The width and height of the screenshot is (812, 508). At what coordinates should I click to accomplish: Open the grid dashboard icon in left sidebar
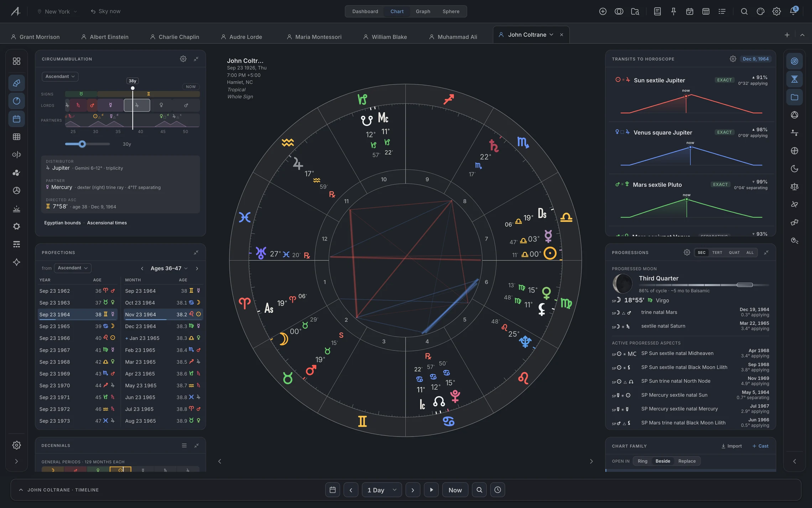pyautogui.click(x=16, y=61)
